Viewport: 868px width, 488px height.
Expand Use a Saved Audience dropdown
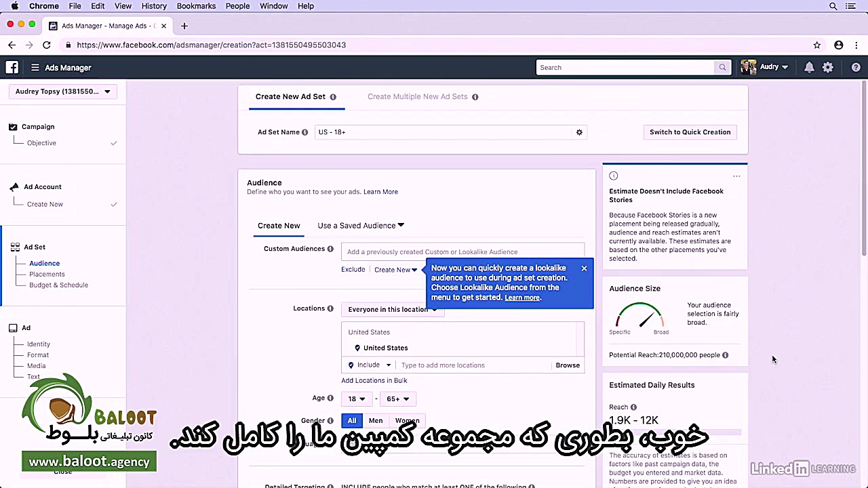[361, 226]
